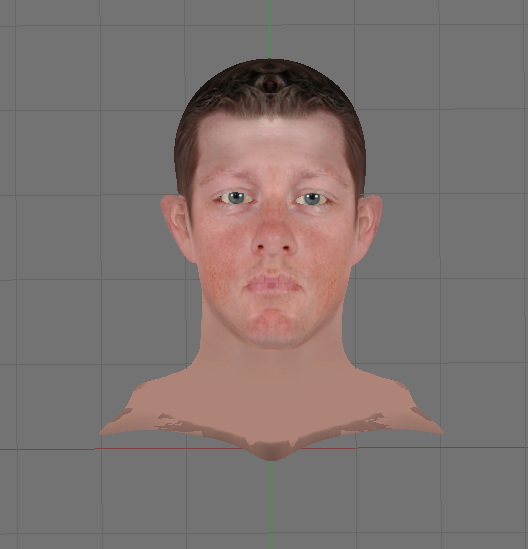
Task: Click the ear on the viewport's right side
Action: pos(369,227)
